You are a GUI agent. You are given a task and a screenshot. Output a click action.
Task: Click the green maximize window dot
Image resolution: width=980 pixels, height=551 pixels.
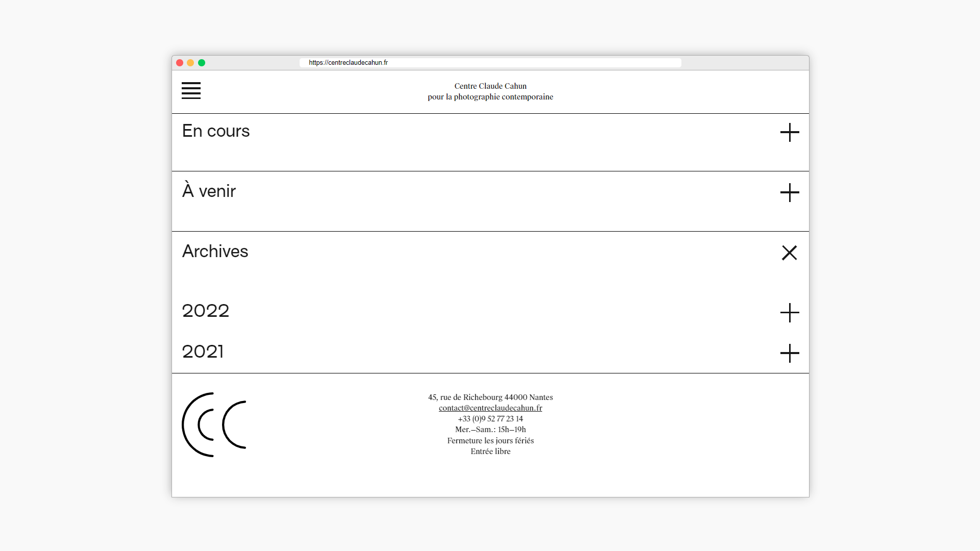tap(202, 63)
